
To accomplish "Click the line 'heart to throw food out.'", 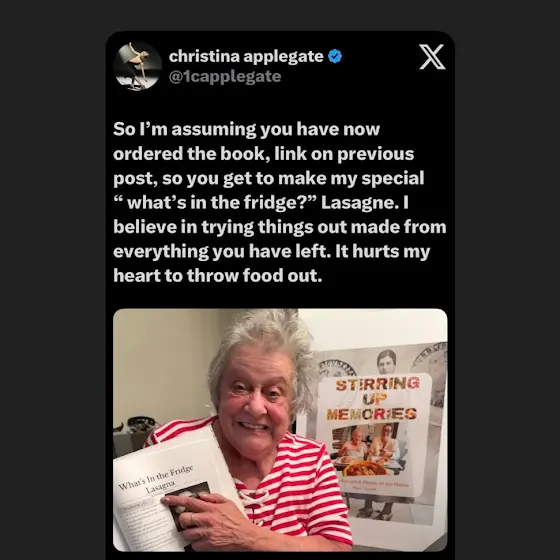I will point(218,276).
